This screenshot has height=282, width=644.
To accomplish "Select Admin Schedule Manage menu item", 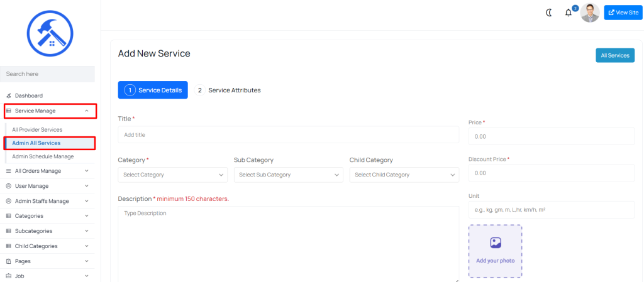I will pyautogui.click(x=43, y=156).
